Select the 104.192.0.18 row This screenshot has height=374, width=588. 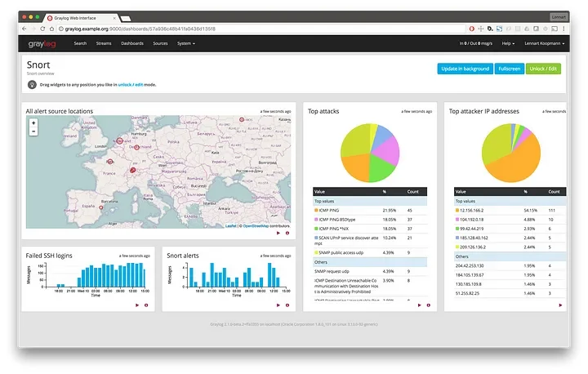click(510, 220)
